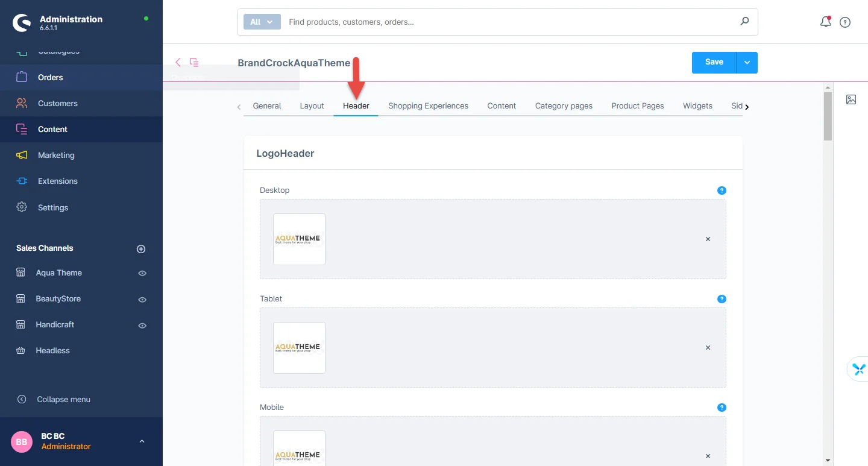The width and height of the screenshot is (868, 466).
Task: Click the Tablet logo thumbnail
Action: click(299, 348)
